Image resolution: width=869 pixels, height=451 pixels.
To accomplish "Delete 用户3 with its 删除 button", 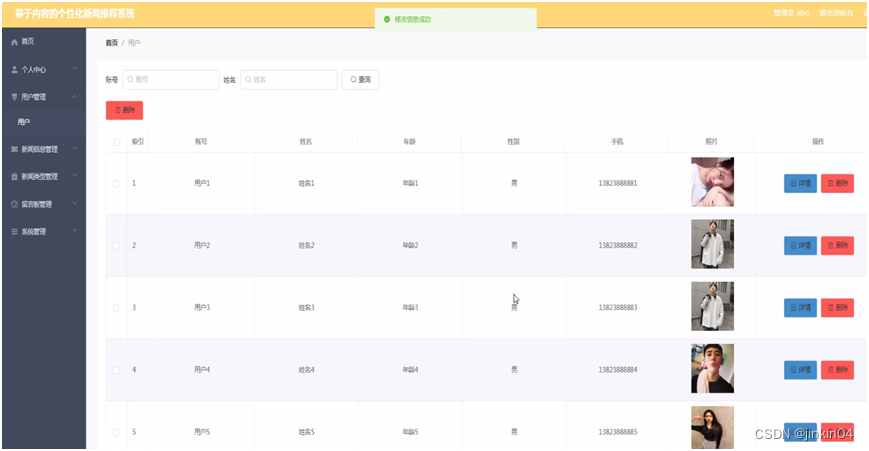I will tap(837, 308).
